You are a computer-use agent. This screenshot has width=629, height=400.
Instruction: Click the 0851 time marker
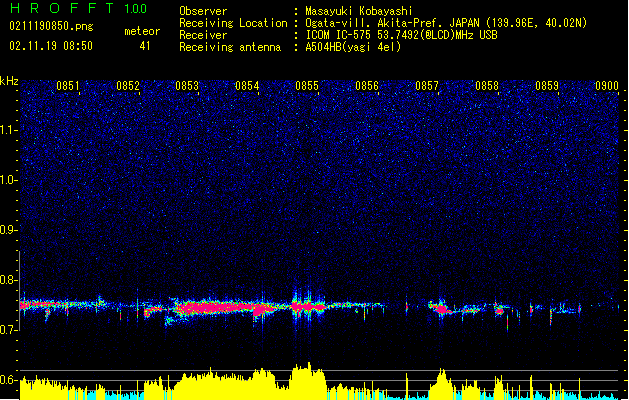point(68,86)
